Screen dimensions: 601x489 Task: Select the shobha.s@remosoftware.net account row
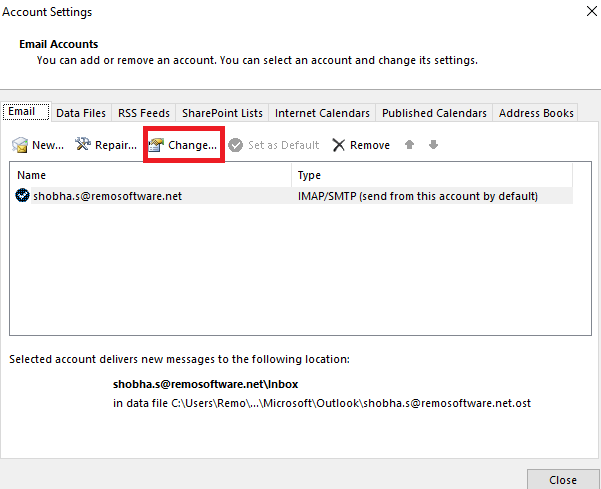(294, 196)
